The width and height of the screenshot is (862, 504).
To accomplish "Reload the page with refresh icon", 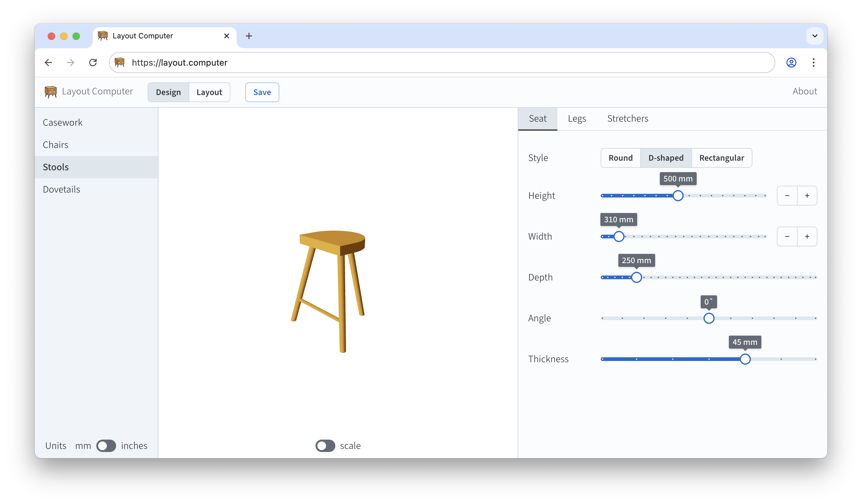I will 93,63.
